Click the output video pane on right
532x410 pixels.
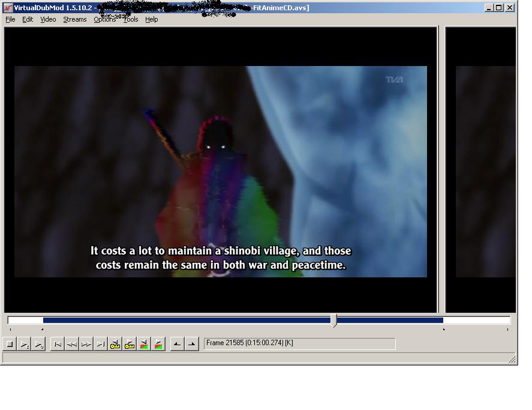pyautogui.click(x=481, y=170)
